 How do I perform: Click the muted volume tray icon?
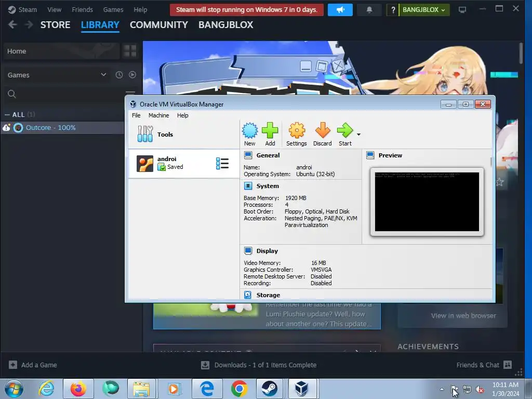point(480,390)
